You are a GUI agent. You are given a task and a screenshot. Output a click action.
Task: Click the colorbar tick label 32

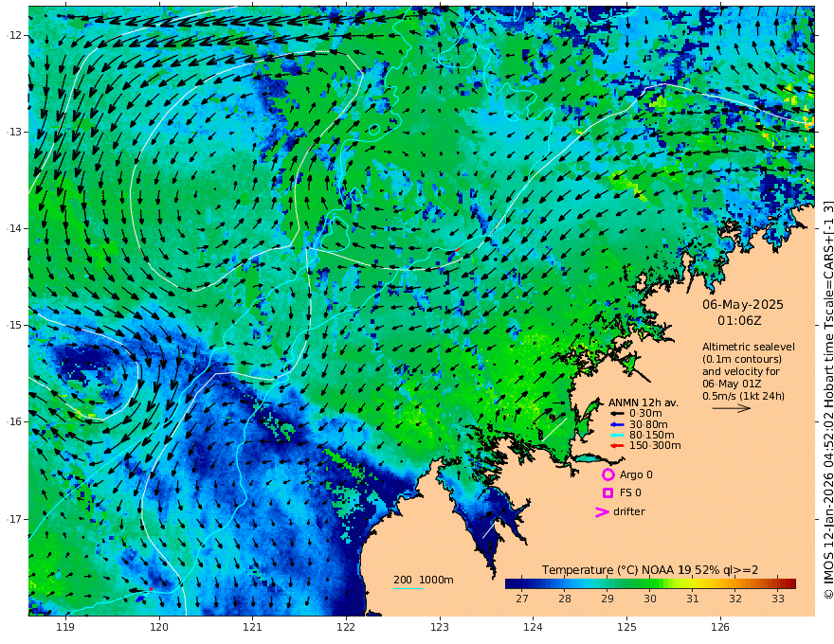click(735, 599)
